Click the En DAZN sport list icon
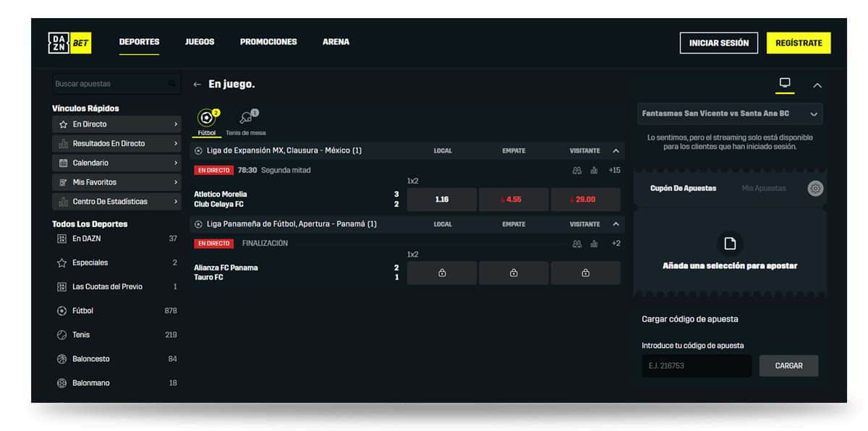 coord(61,239)
